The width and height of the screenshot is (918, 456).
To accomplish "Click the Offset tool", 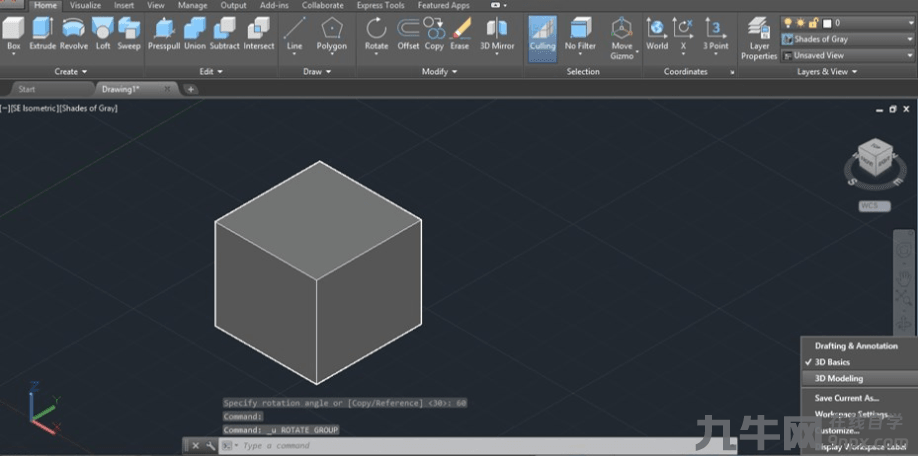I will [408, 33].
